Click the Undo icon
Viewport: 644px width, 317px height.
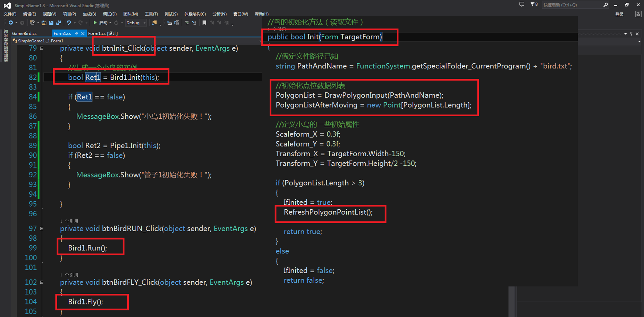[69, 23]
